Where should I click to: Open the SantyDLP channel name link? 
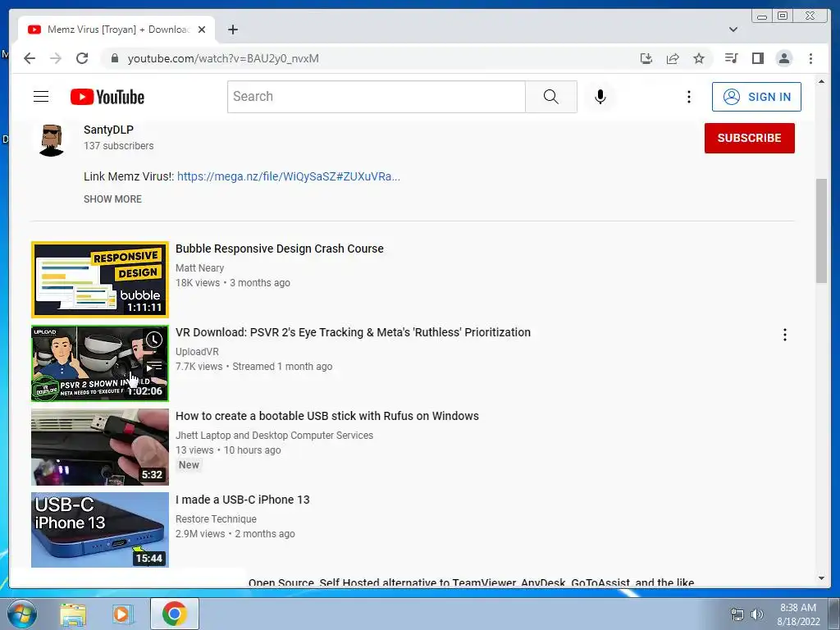[x=108, y=130]
